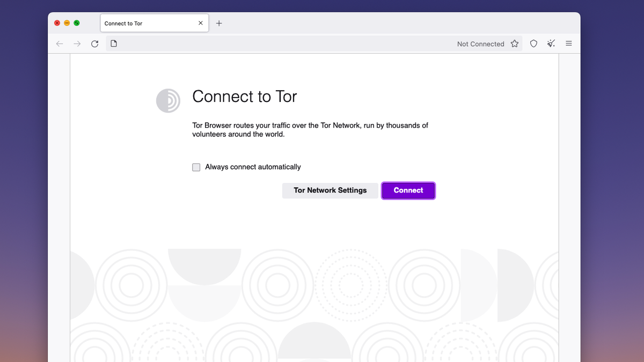Click the onion logo beside the heading
This screenshot has height=362, width=644.
168,100
